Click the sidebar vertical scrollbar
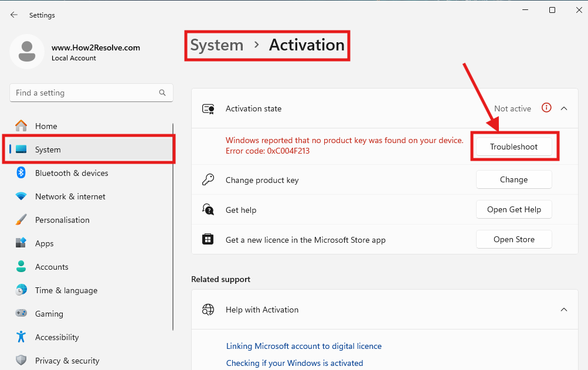This screenshot has width=588, height=370. (x=173, y=227)
